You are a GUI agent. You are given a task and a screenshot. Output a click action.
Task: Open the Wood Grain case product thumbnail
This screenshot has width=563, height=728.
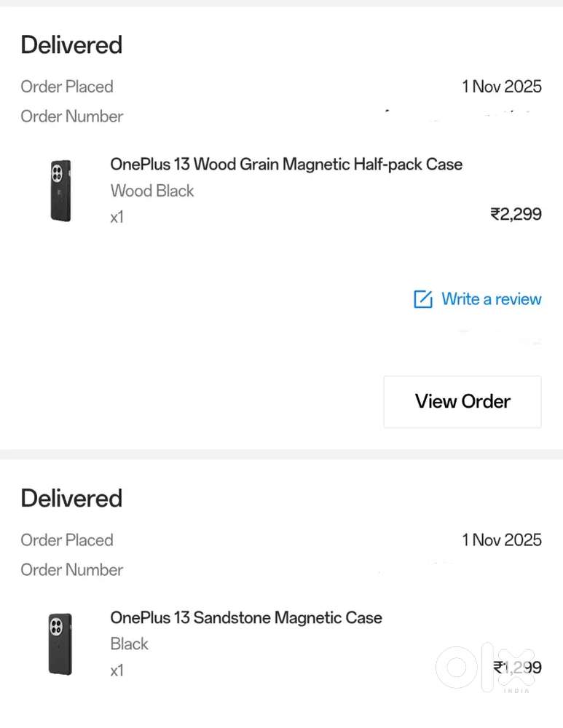[60, 189]
